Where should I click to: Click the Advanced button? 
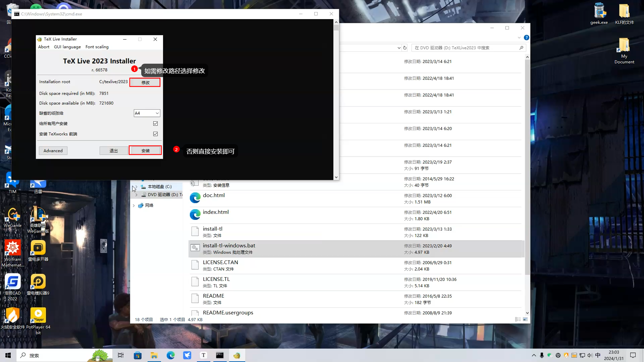(53, 150)
